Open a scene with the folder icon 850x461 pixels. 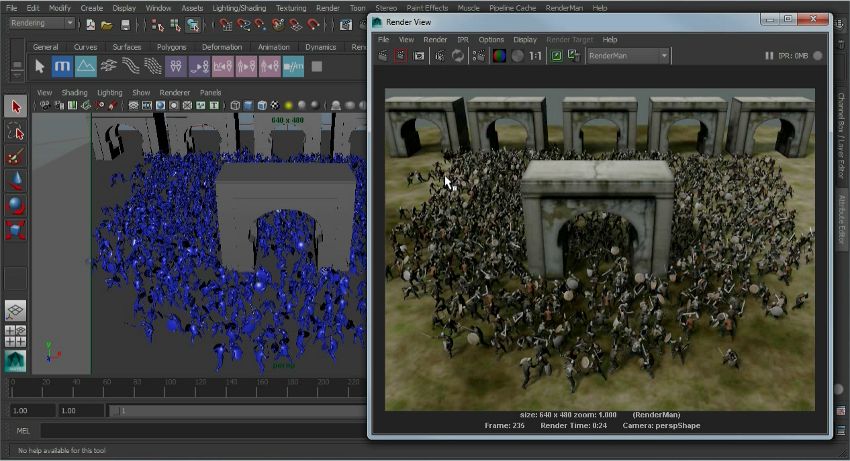point(107,25)
